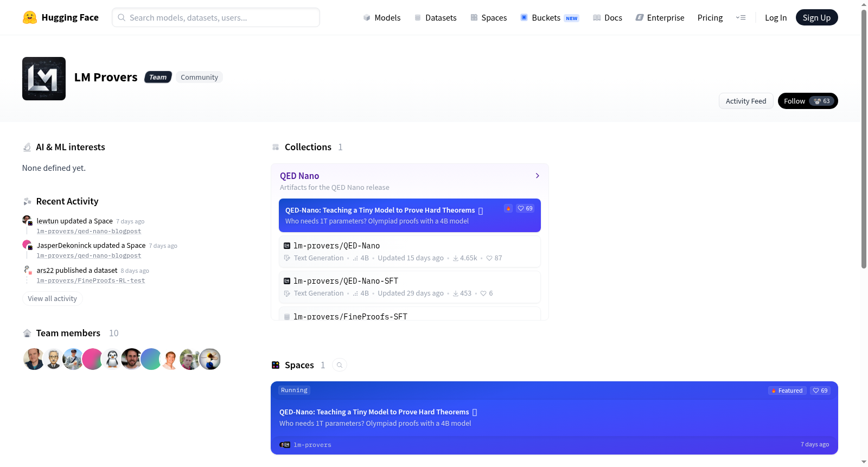Open the Activity Feed
The image size is (868, 467).
coord(746,101)
